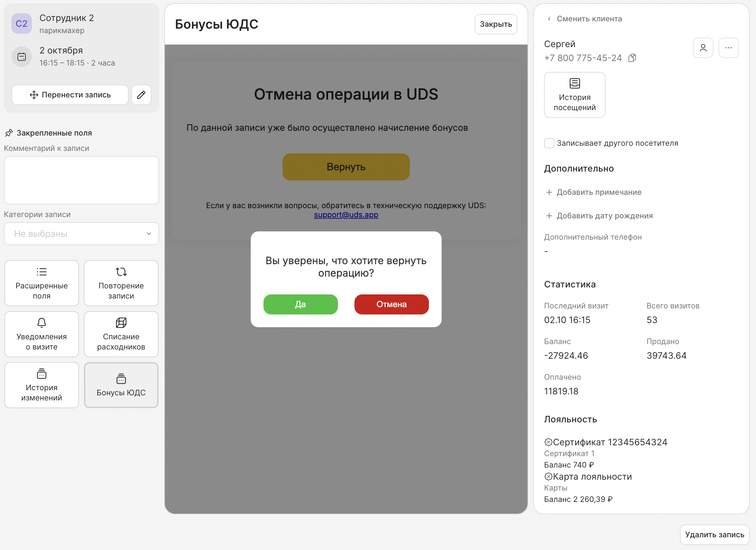Click Оплачено value 11819.18
This screenshot has height=550, width=756.
[x=561, y=391]
